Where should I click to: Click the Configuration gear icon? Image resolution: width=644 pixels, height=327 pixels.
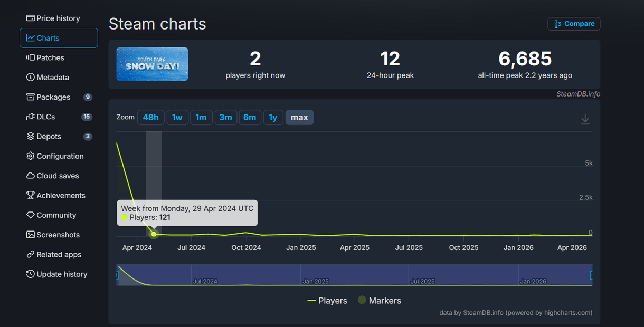coord(31,156)
